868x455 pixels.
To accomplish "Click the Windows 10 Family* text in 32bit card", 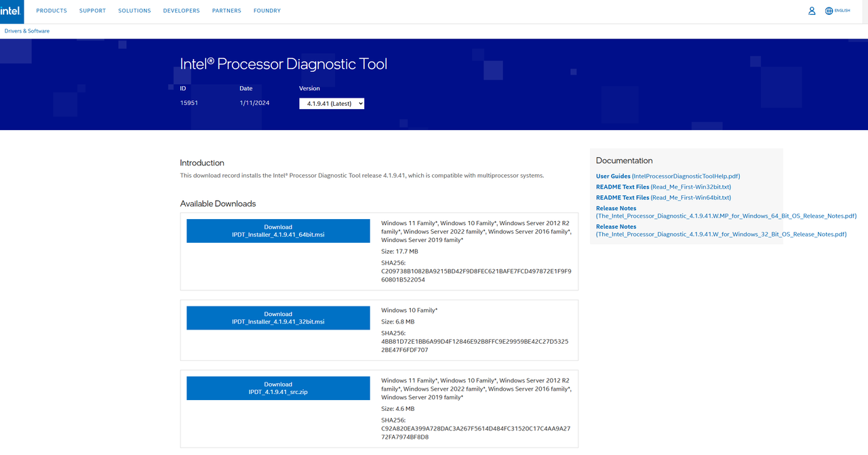I will (410, 311).
